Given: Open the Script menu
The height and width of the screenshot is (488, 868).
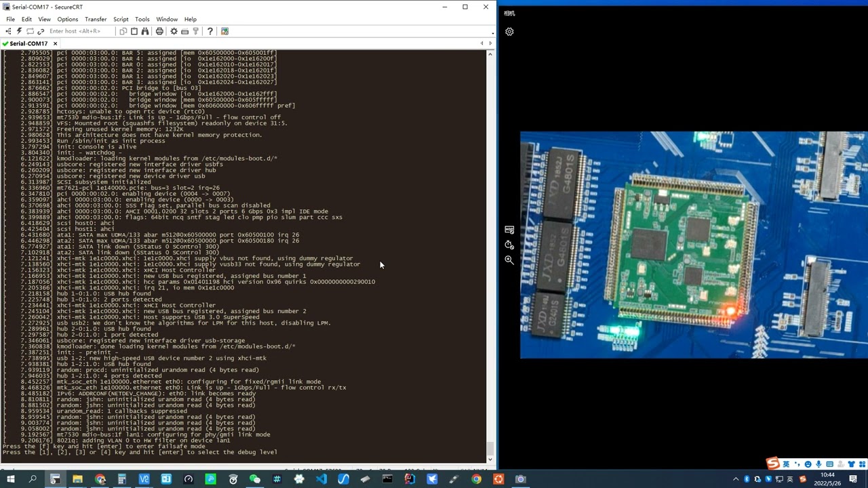Looking at the screenshot, I should (x=121, y=19).
